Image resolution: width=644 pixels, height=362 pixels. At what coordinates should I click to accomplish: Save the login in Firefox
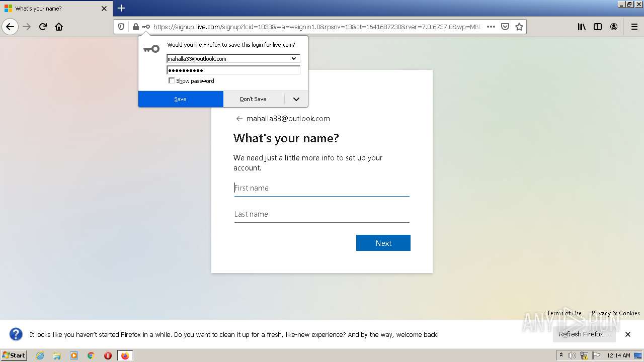tap(181, 99)
